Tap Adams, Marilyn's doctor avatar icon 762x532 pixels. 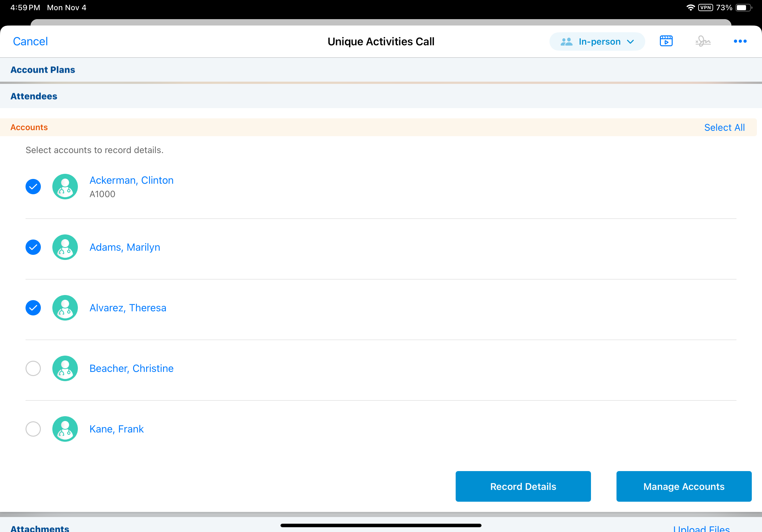[65, 247]
